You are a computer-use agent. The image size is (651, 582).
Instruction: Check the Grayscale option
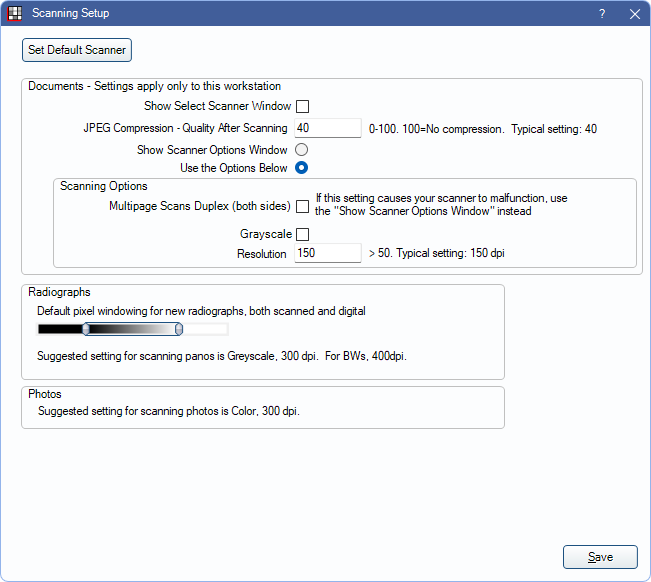302,234
